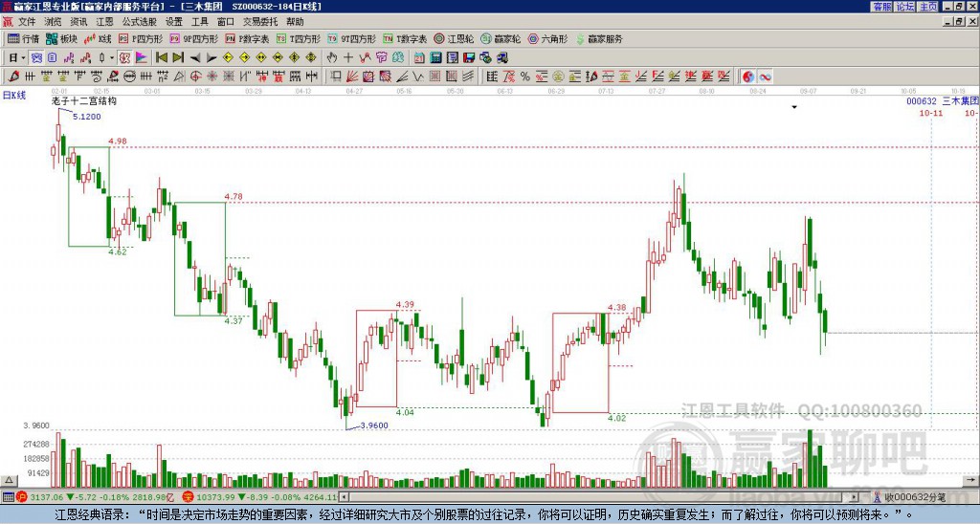Click the small black dropdown marker above chart

pyautogui.click(x=794, y=107)
